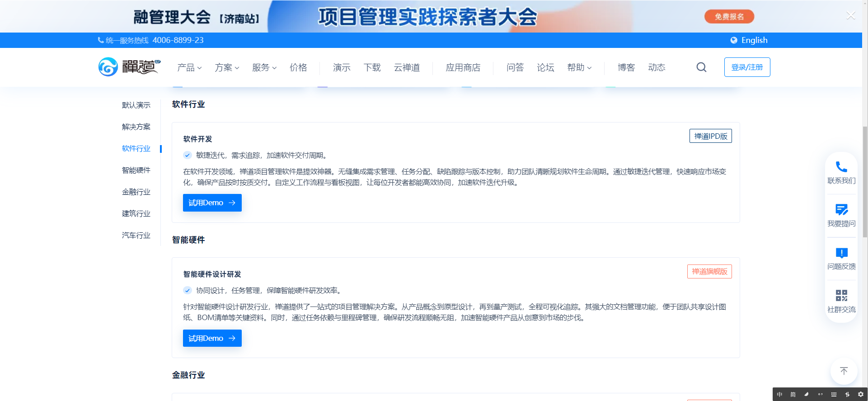Open the 应用商店 menu item
Image resolution: width=868 pixels, height=401 pixels.
click(x=463, y=67)
